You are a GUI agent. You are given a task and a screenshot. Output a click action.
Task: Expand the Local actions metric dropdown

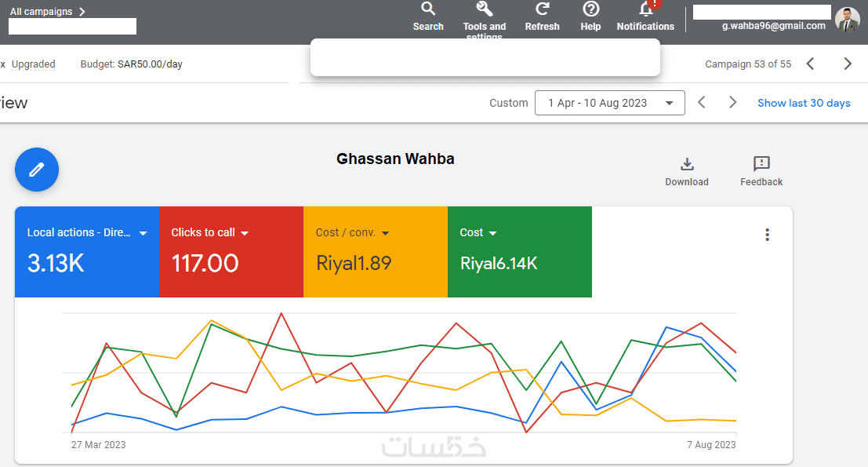pos(143,233)
